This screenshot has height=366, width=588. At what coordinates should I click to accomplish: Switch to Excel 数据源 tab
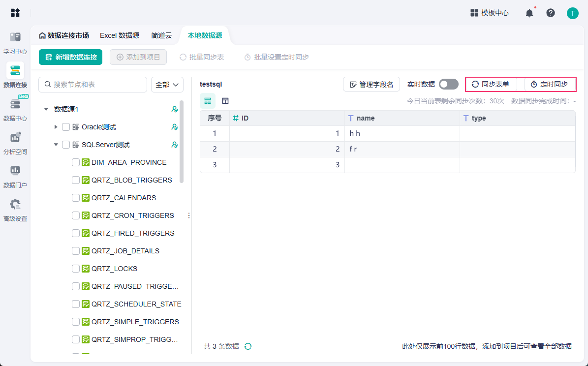tap(120, 35)
